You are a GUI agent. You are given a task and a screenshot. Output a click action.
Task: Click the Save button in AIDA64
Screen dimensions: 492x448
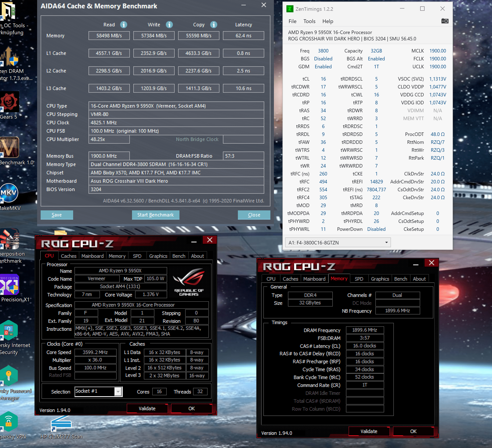(x=57, y=215)
